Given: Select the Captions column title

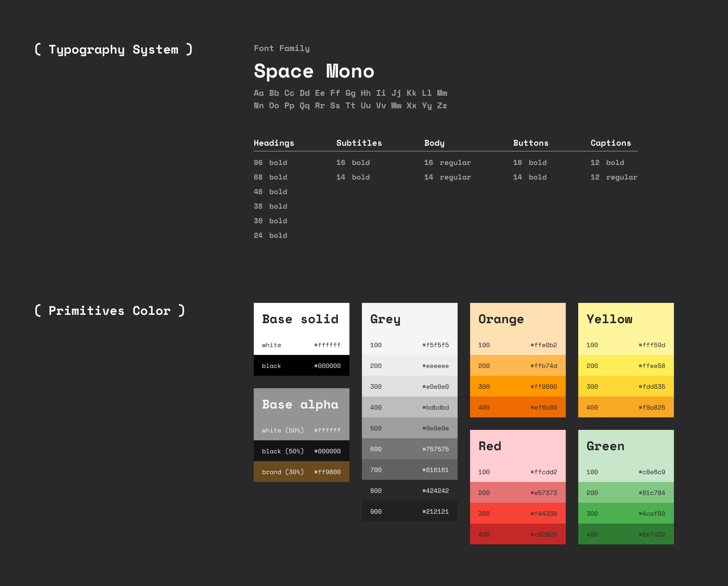Looking at the screenshot, I should (x=610, y=143).
